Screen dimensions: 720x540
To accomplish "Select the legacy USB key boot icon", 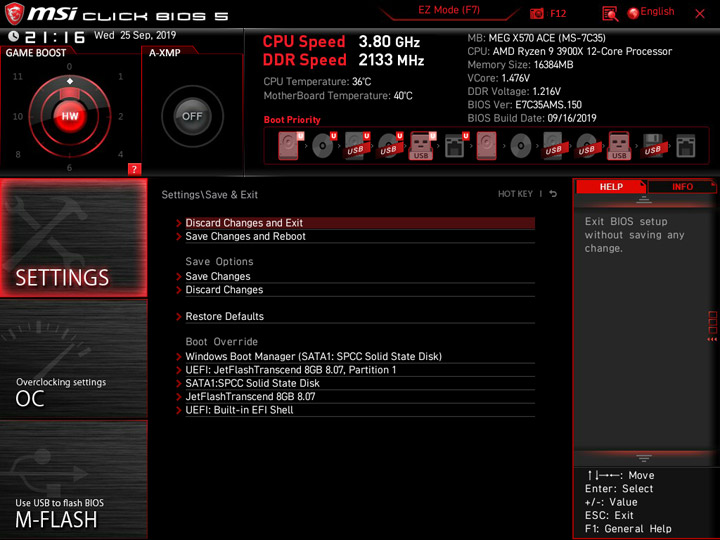I will pyautogui.click(x=619, y=146).
